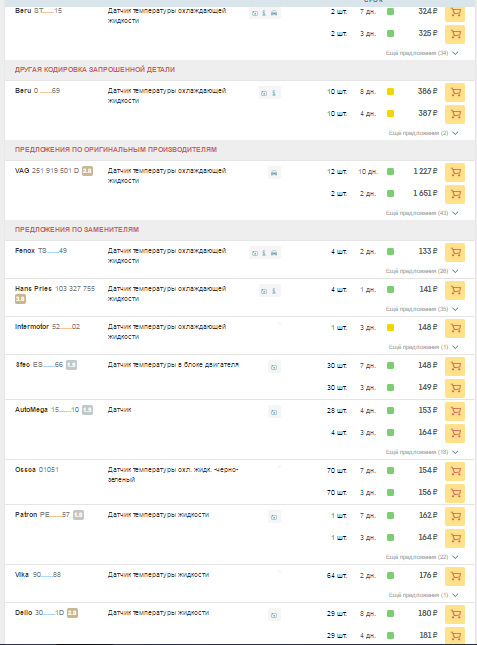Open the photo icon for the Dello row
The width and height of the screenshot is (477, 645).
click(274, 615)
